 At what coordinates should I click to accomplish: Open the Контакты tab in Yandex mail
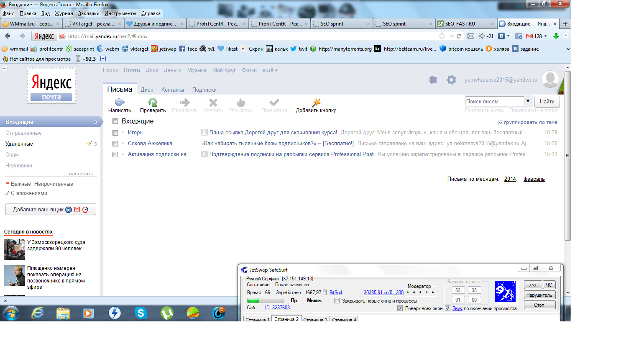(x=173, y=90)
